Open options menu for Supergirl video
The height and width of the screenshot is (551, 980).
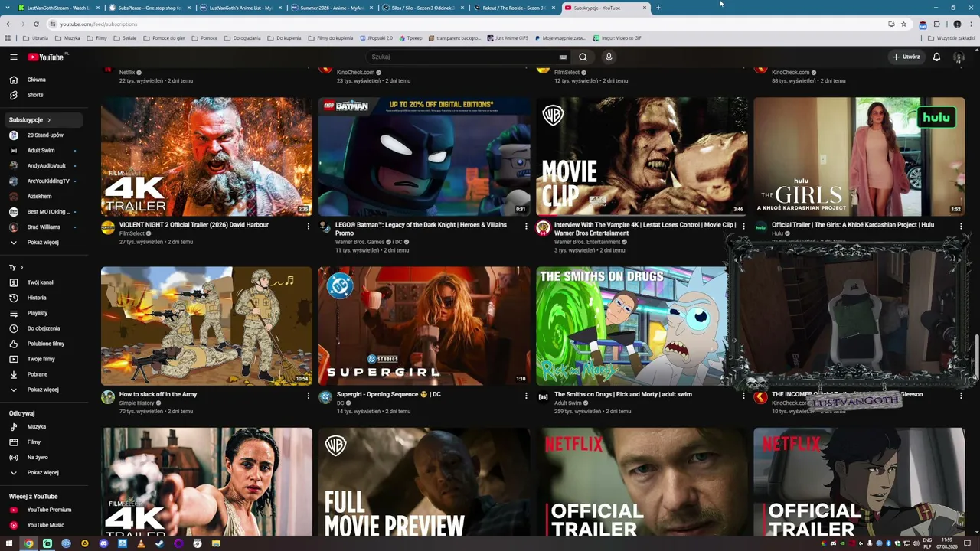526,396
